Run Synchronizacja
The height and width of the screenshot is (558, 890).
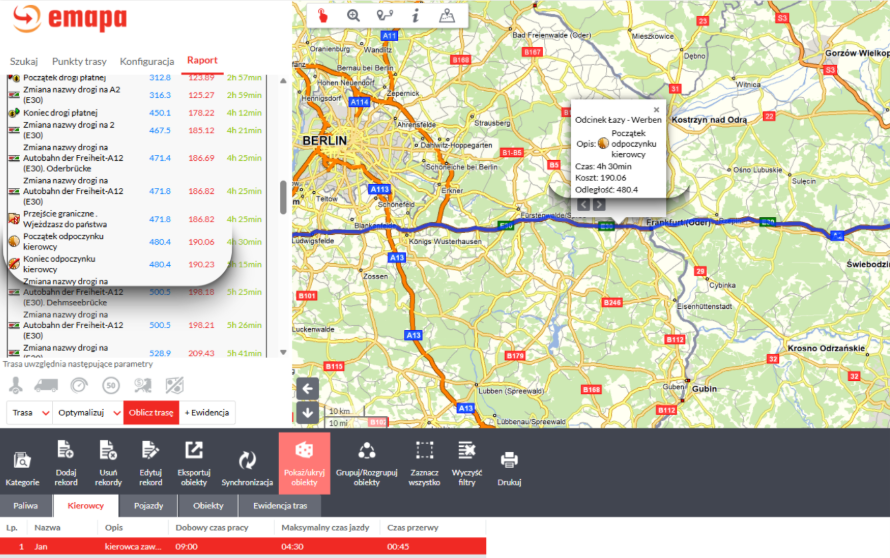pos(246,465)
